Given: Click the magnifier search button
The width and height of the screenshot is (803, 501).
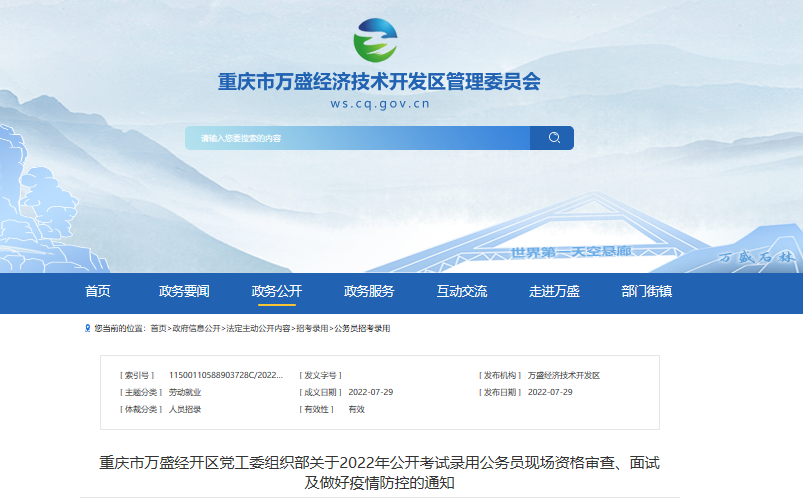Looking at the screenshot, I should tap(552, 138).
